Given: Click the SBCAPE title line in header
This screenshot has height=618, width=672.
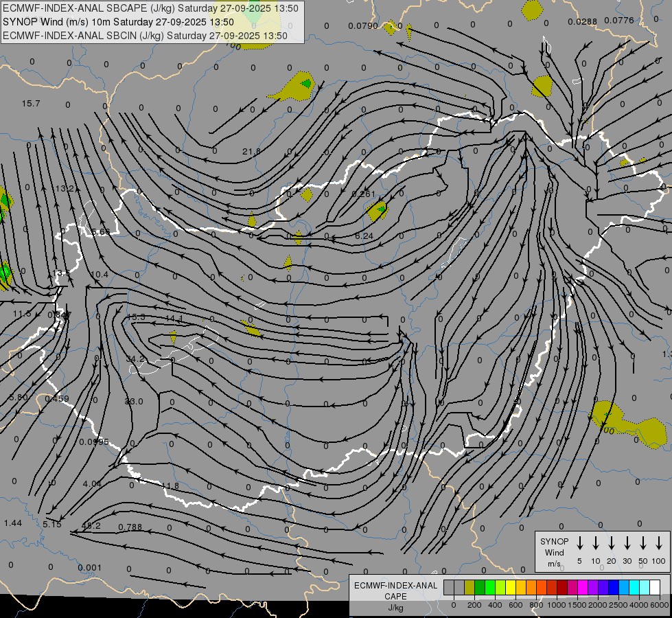Looking at the screenshot, I should [x=150, y=8].
